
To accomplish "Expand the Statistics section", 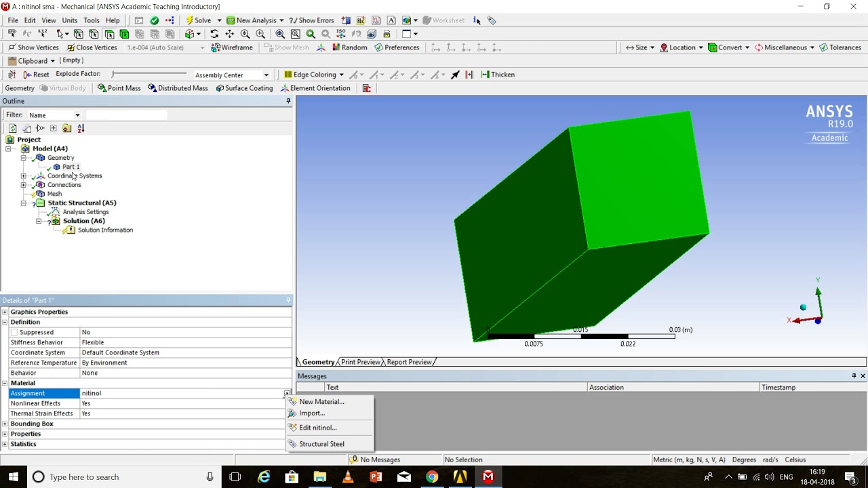I will [x=5, y=444].
